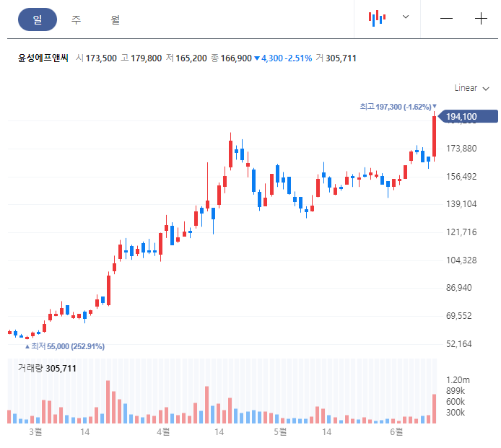Image resolution: width=501 pixels, height=448 pixels.
Task: Click the 899k volume axis label
Action: coord(456,391)
